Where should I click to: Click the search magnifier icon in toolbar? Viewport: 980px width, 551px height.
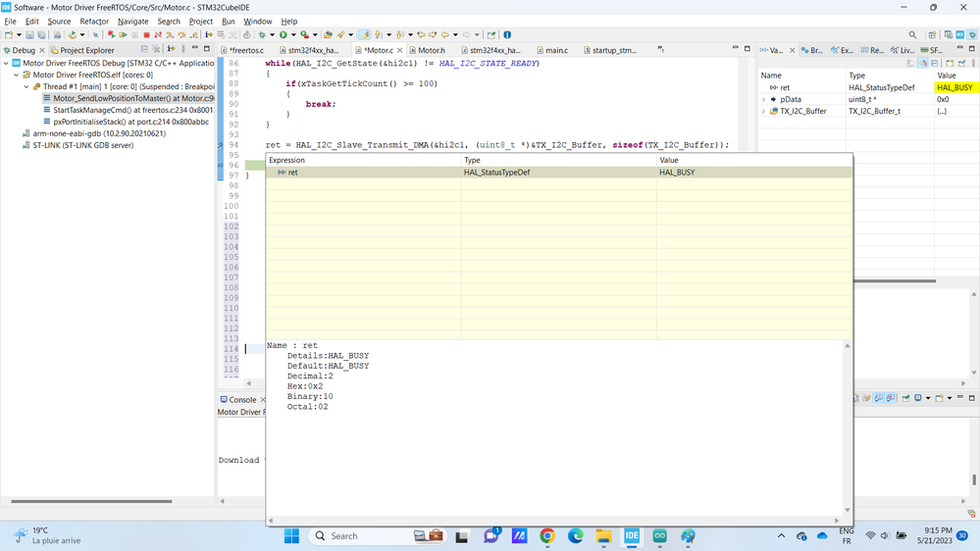click(x=912, y=35)
